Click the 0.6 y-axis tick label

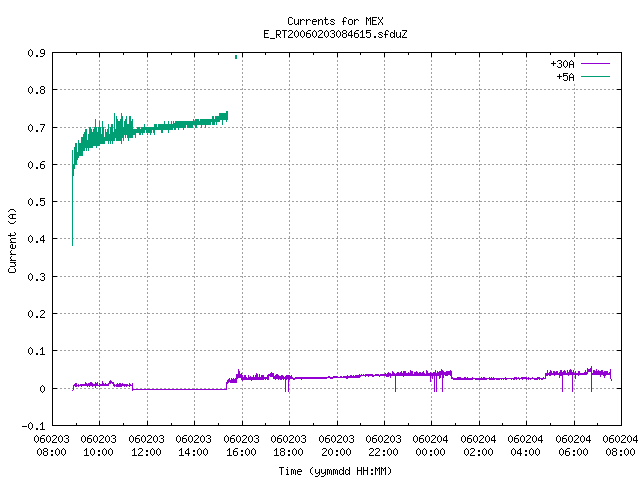[36, 165]
